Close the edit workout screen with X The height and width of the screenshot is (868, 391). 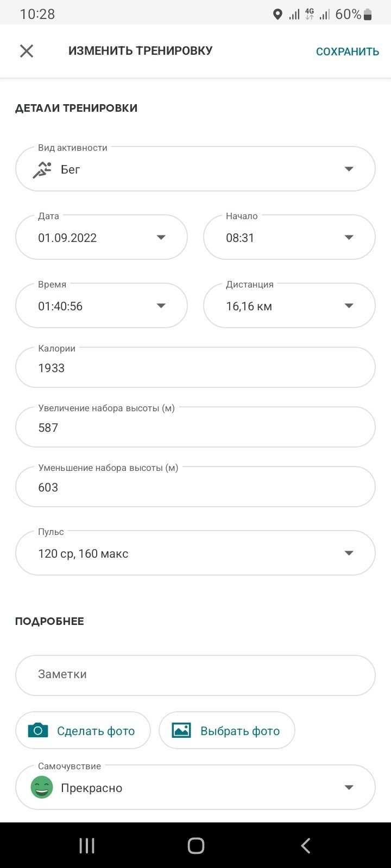coord(27,51)
